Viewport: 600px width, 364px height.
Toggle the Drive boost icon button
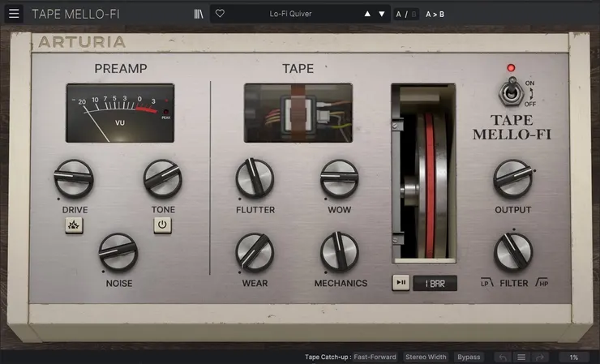[x=75, y=225]
